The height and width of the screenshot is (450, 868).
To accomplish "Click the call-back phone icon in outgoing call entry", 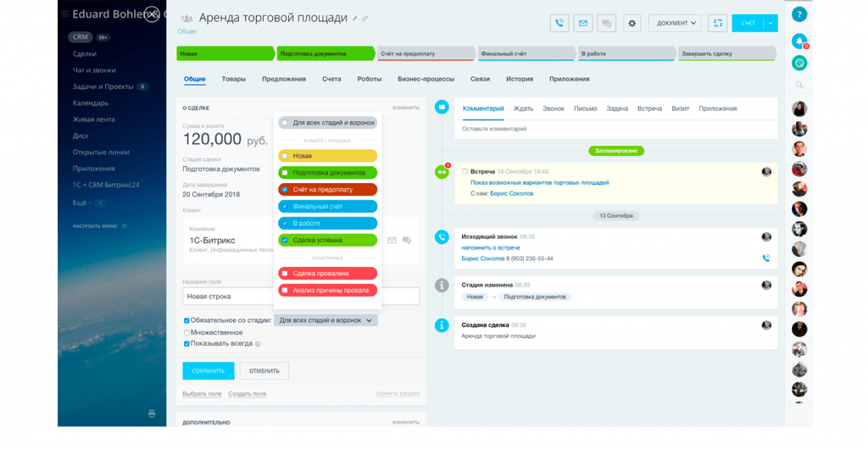I will (766, 258).
